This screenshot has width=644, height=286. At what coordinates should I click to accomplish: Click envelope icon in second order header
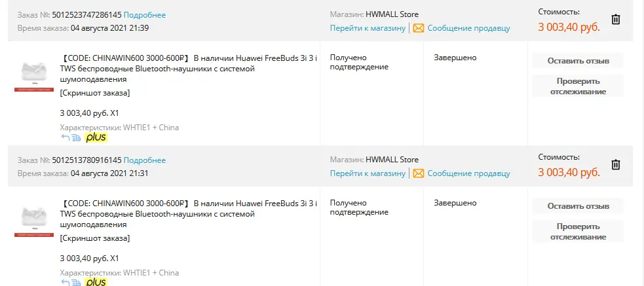pyautogui.click(x=419, y=173)
